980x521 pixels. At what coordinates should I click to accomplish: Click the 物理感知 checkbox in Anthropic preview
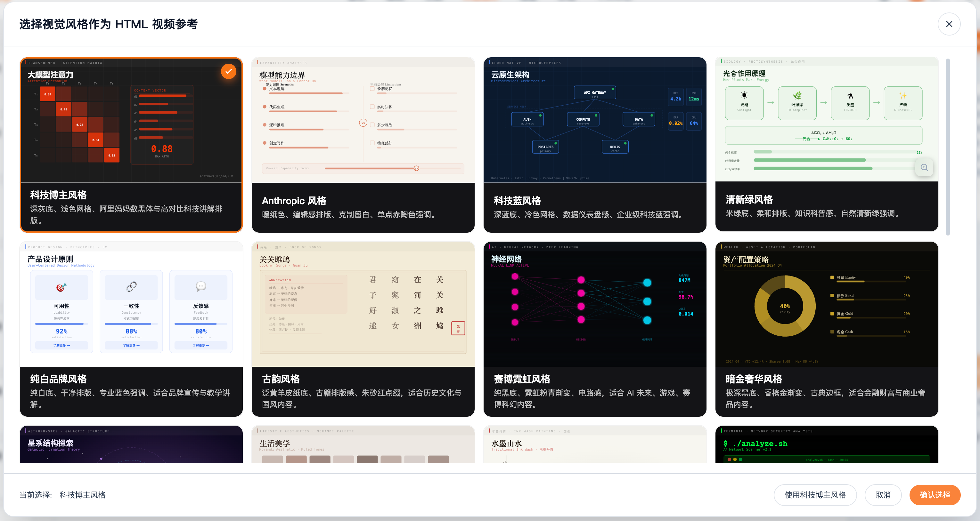pyautogui.click(x=372, y=143)
